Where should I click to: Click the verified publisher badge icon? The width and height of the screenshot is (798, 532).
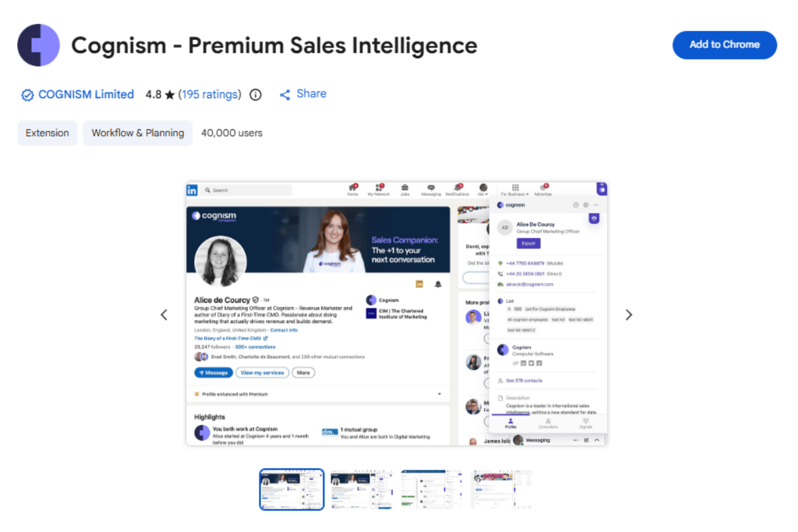point(27,95)
